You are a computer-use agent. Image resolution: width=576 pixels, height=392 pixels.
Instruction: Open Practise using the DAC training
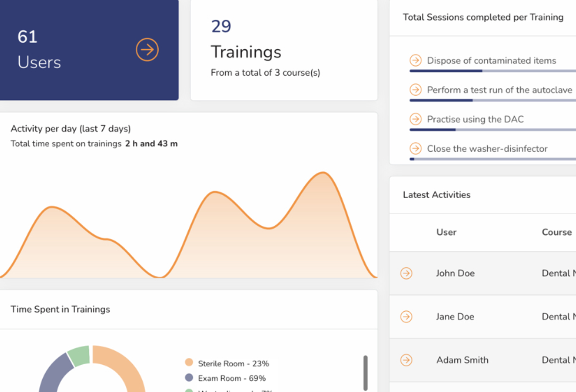coord(475,119)
